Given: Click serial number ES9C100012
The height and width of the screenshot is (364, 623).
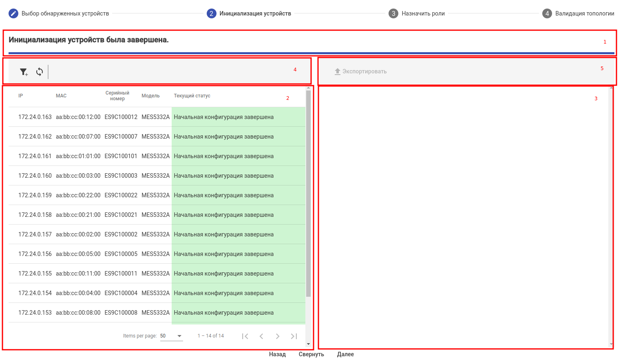Looking at the screenshot, I should click(121, 117).
